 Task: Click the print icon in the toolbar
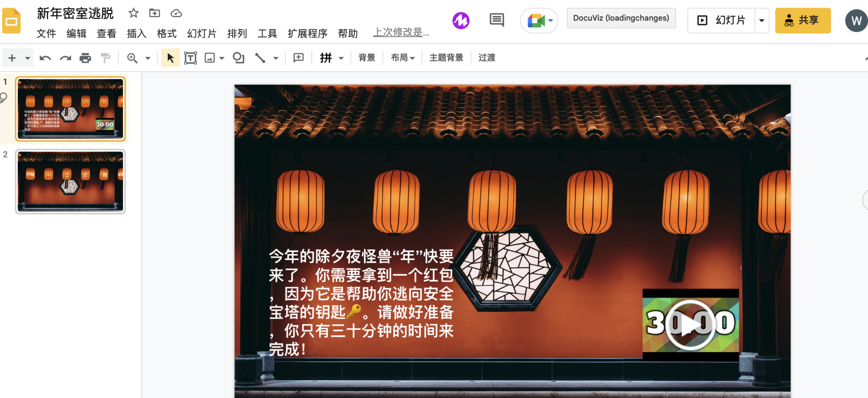point(85,58)
